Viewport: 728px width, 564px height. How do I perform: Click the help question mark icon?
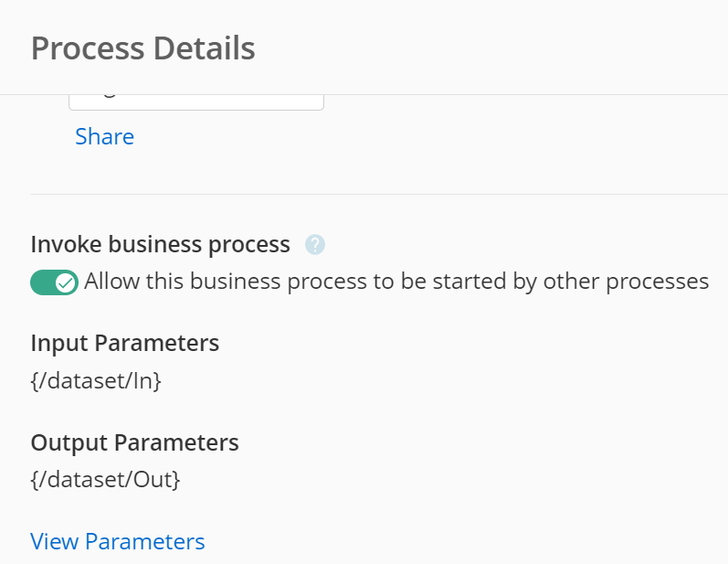315,244
